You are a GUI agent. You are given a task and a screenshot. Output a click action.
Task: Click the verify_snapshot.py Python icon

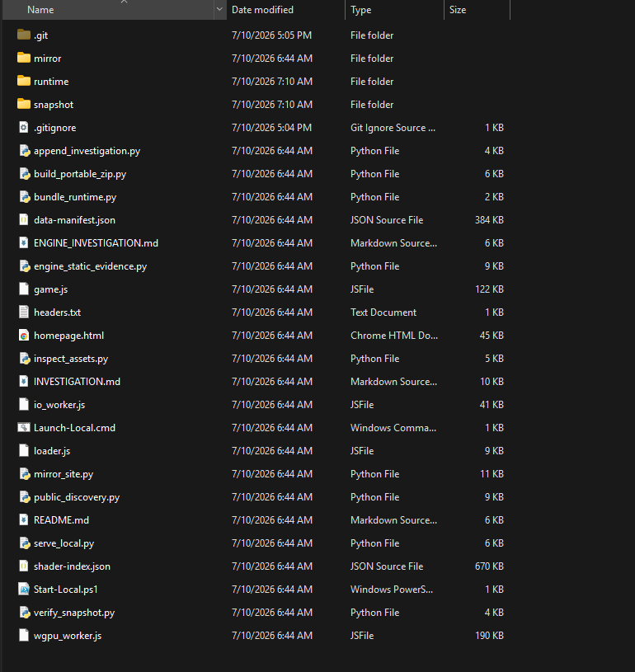pos(24,613)
